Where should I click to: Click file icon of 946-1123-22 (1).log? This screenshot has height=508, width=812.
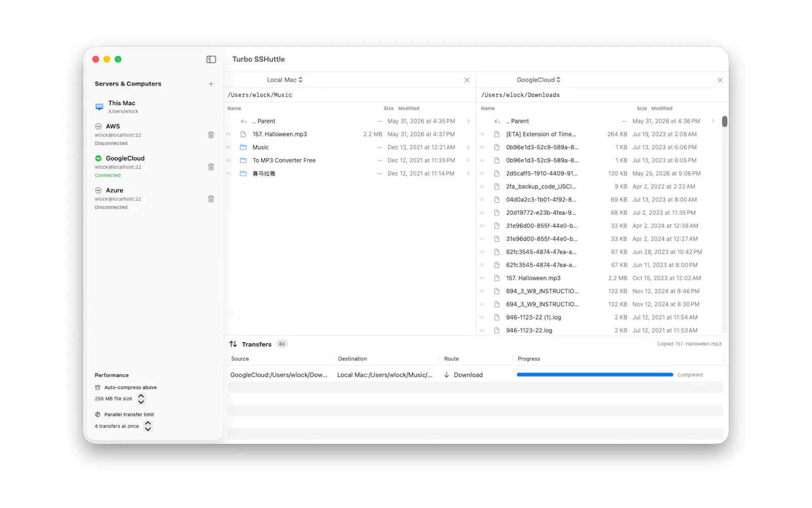(497, 317)
